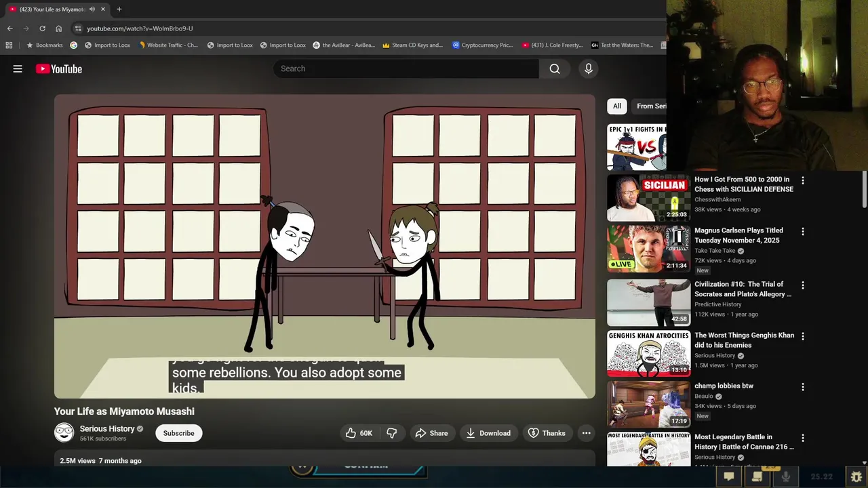Open options menu for Genghis Khan video
The image size is (868, 488).
tap(803, 336)
